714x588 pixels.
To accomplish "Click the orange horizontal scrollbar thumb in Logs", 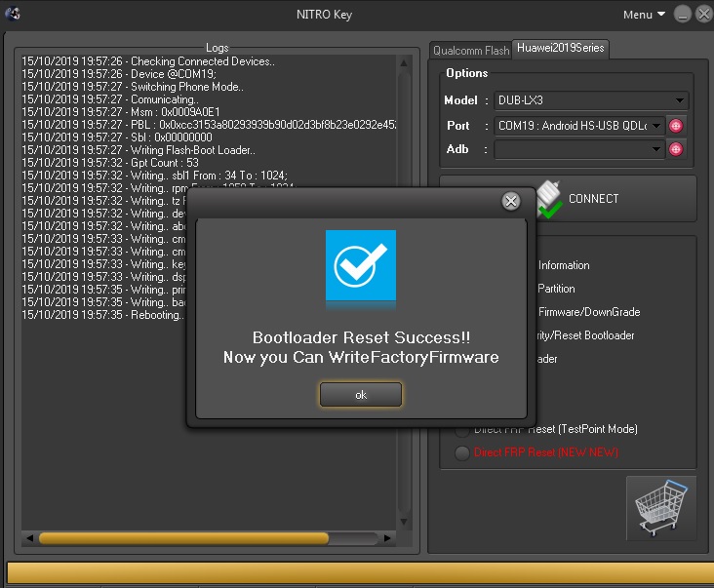I will pos(183,538).
